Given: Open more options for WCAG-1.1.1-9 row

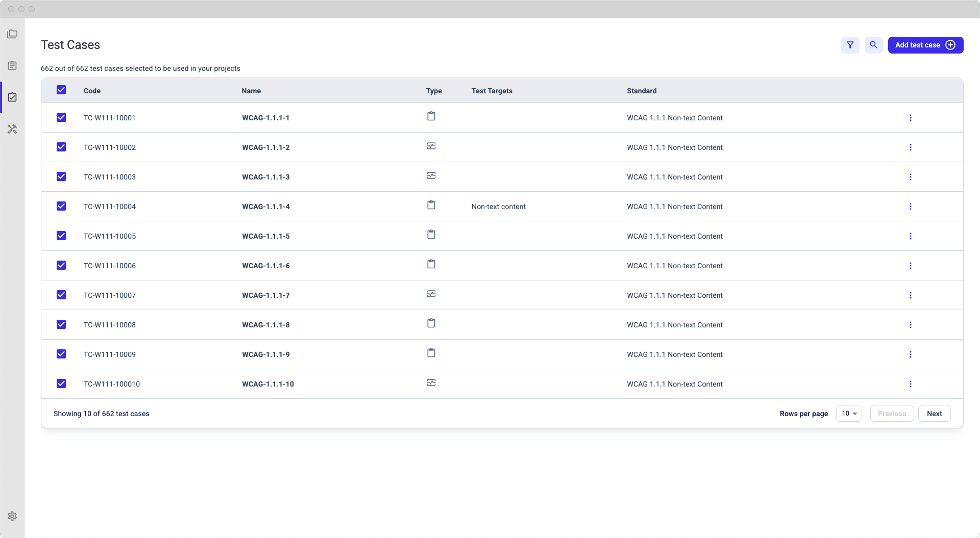Looking at the screenshot, I should coord(911,354).
